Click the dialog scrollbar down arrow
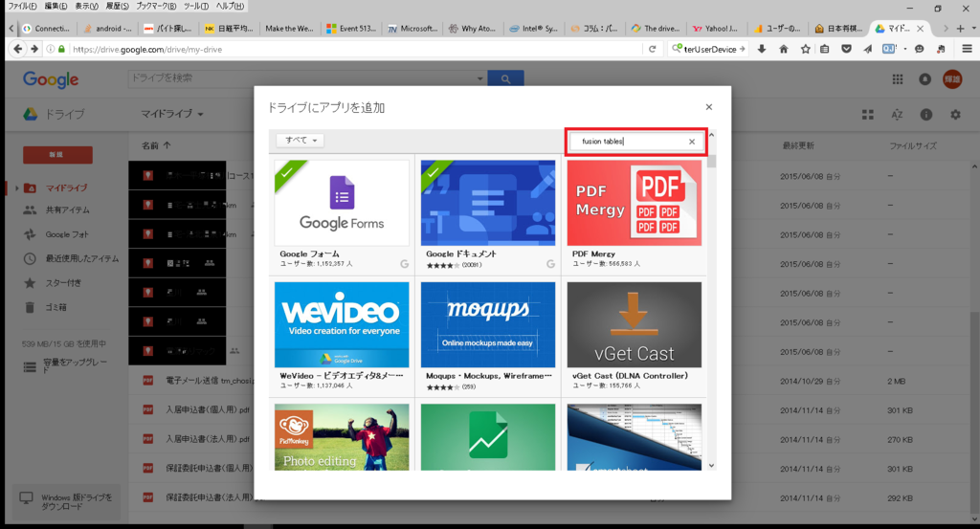980x529 pixels. [x=711, y=465]
